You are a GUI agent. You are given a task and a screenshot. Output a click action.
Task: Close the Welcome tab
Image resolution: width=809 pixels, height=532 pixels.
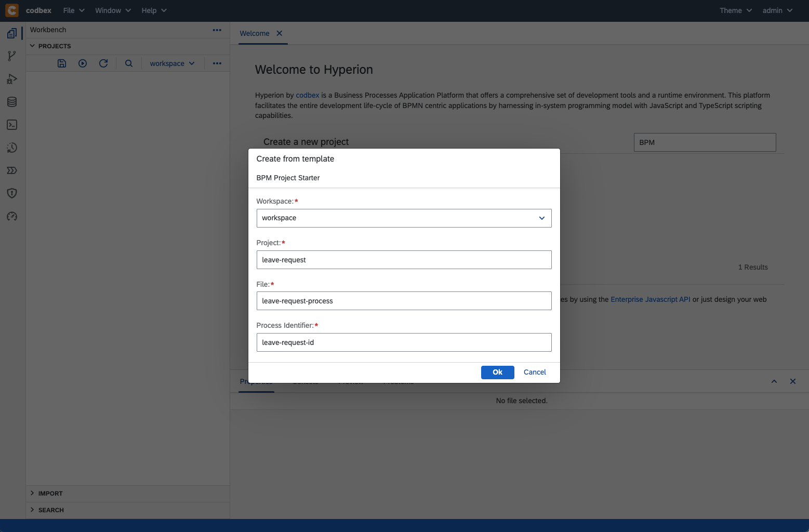280,33
